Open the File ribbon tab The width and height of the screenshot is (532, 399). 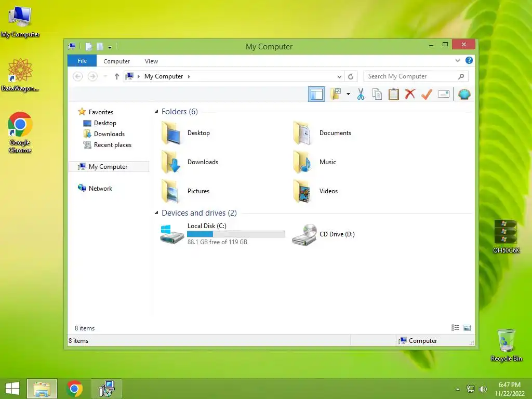(82, 61)
